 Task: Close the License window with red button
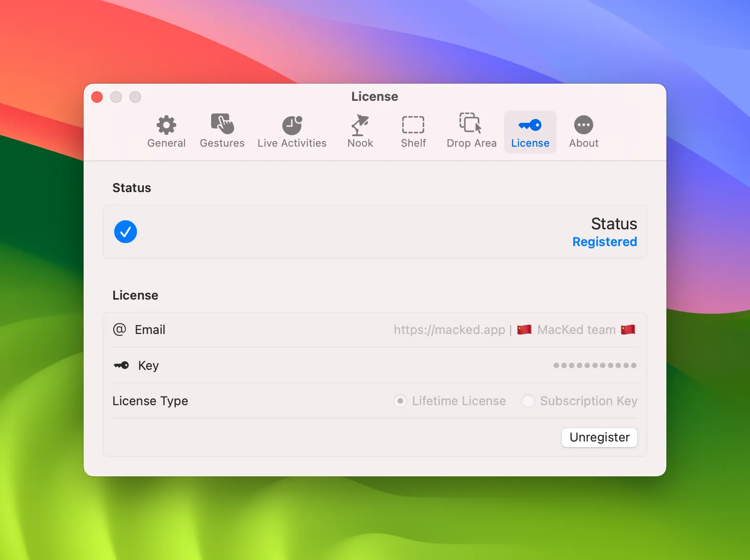pos(97,97)
